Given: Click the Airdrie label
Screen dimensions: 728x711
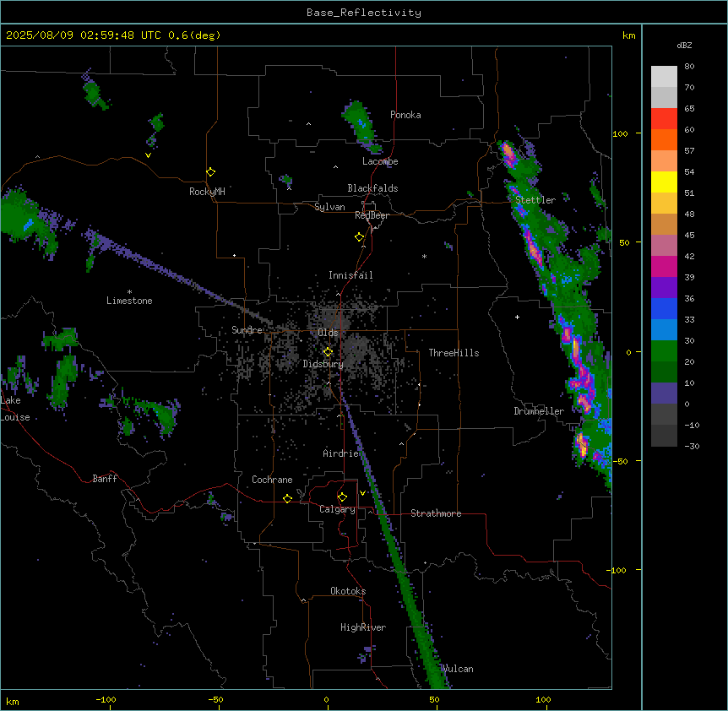Looking at the screenshot, I should (341, 453).
